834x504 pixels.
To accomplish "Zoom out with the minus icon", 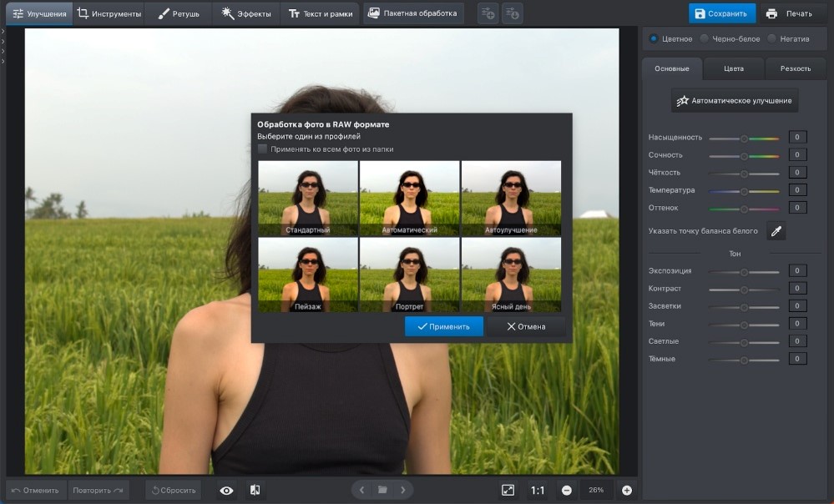I will [x=567, y=491].
